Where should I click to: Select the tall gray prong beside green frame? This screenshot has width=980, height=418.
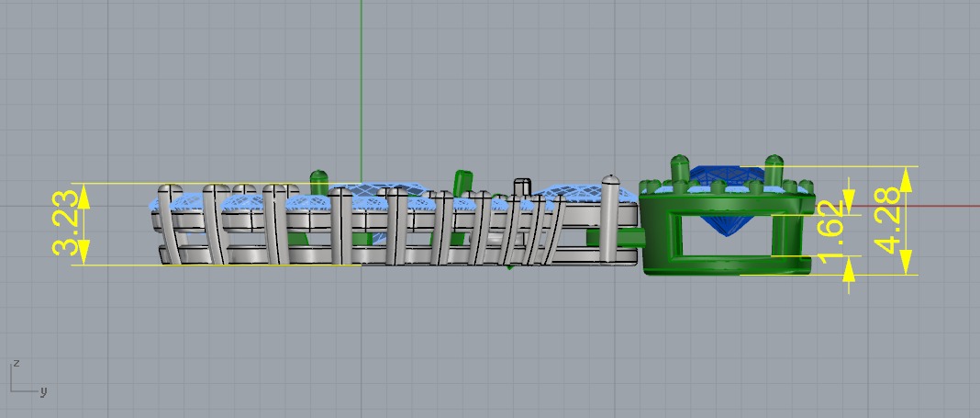point(609,219)
